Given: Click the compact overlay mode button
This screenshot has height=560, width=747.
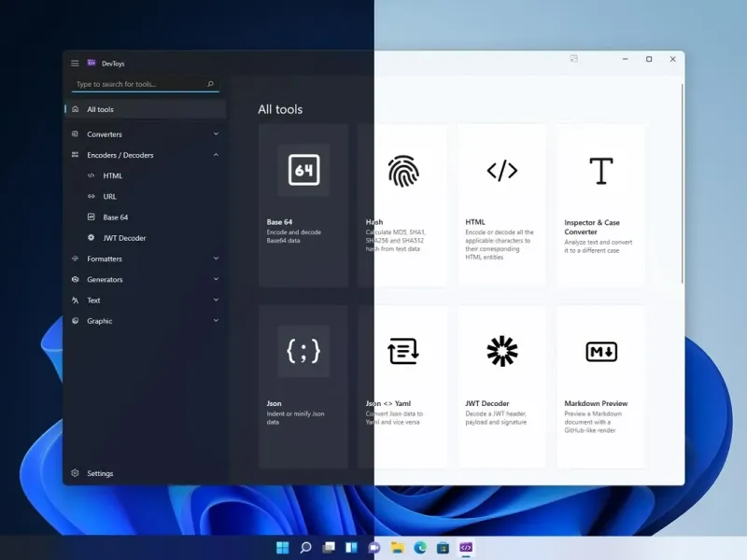Looking at the screenshot, I should tap(574, 59).
